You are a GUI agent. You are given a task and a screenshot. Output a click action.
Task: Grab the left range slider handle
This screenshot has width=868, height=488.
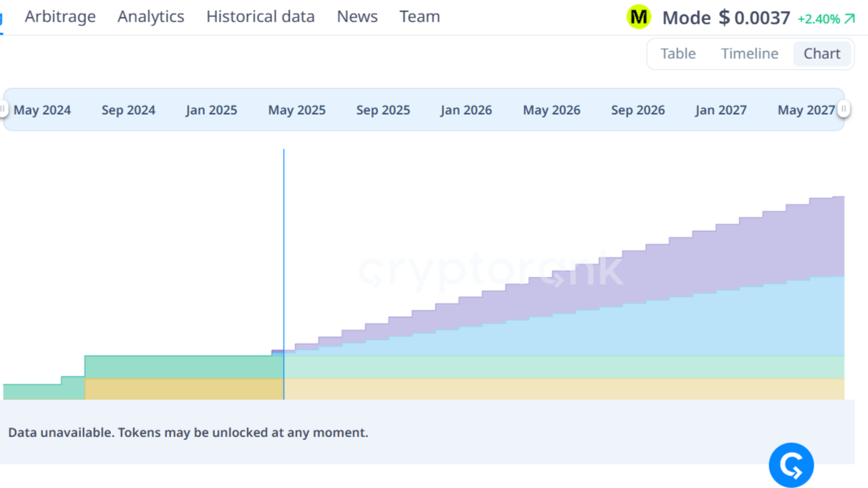pyautogui.click(x=3, y=109)
